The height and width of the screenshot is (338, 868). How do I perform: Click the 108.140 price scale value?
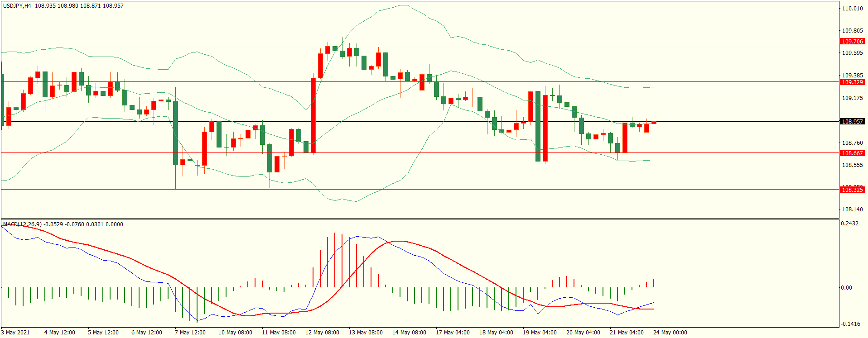click(x=852, y=209)
